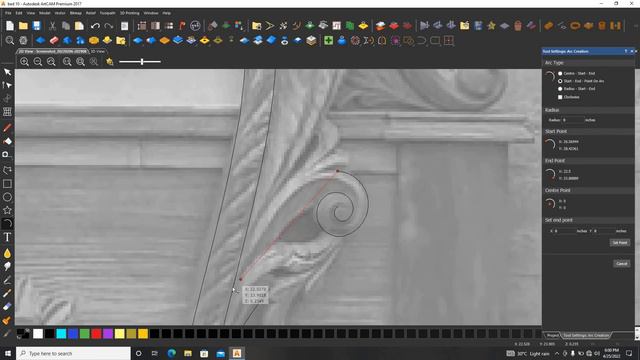The image size is (640, 360).
Task: Select Start - End - Point On Arc radio
Action: click(560, 81)
